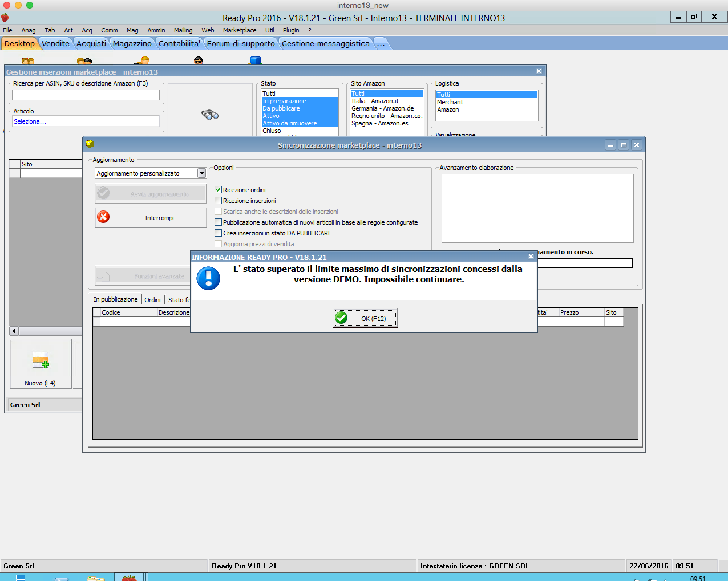
Task: Click the blue cube desktop shortcut icon
Action: coord(255,60)
